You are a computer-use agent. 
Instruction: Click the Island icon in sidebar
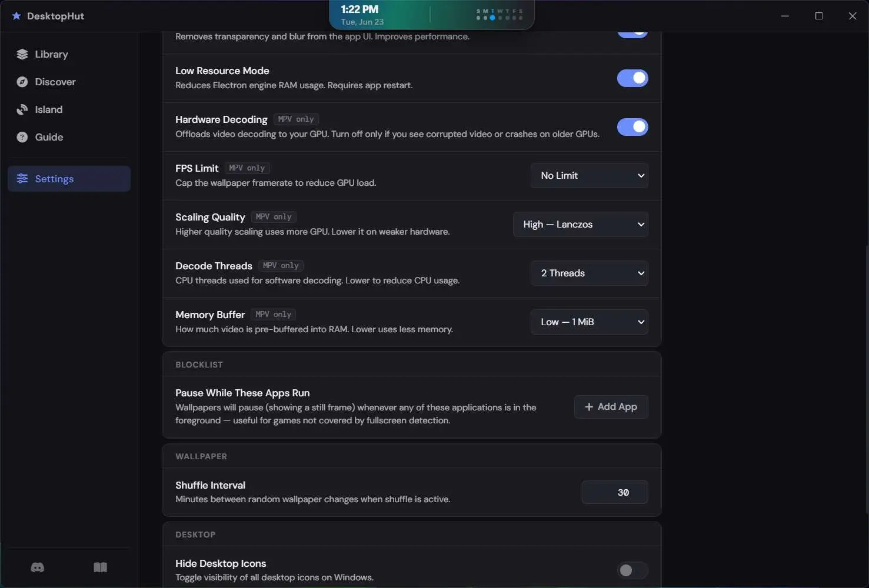(x=22, y=109)
